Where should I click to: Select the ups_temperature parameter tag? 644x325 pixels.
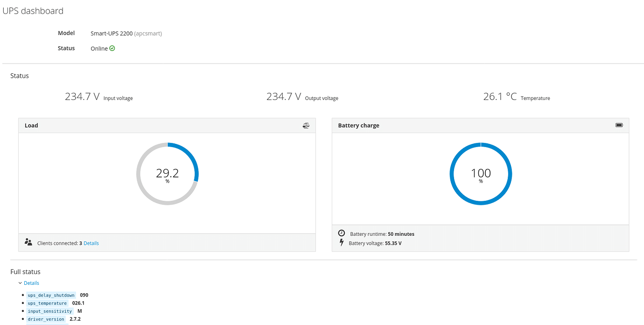[x=47, y=303]
